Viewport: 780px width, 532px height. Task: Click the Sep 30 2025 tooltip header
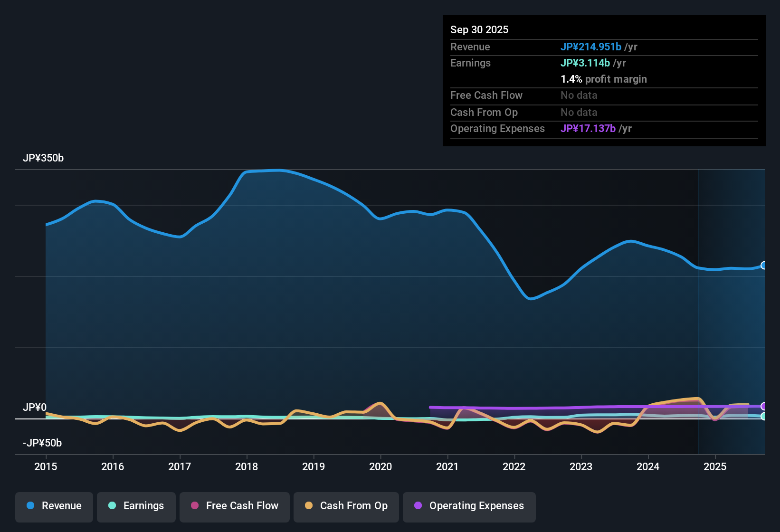(x=479, y=29)
